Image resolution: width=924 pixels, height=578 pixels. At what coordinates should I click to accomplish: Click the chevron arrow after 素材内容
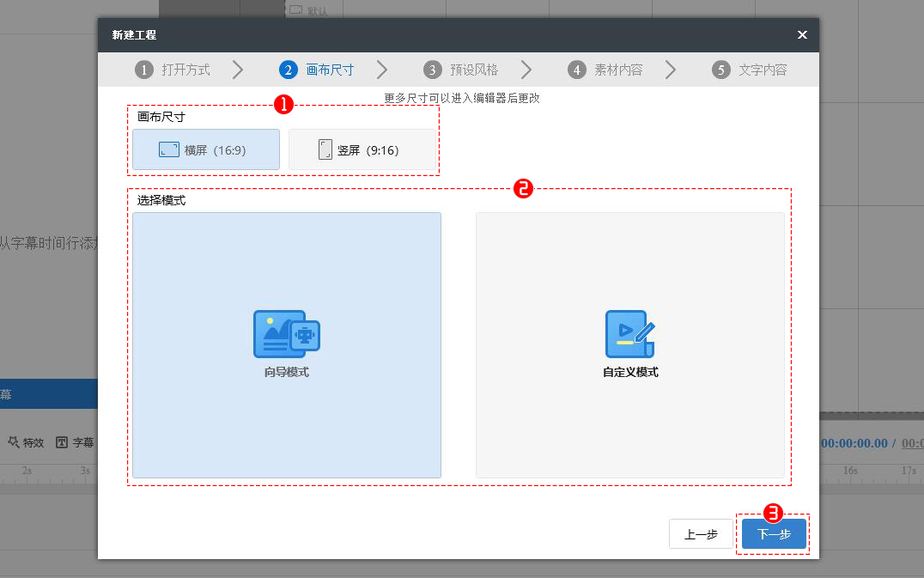point(671,70)
